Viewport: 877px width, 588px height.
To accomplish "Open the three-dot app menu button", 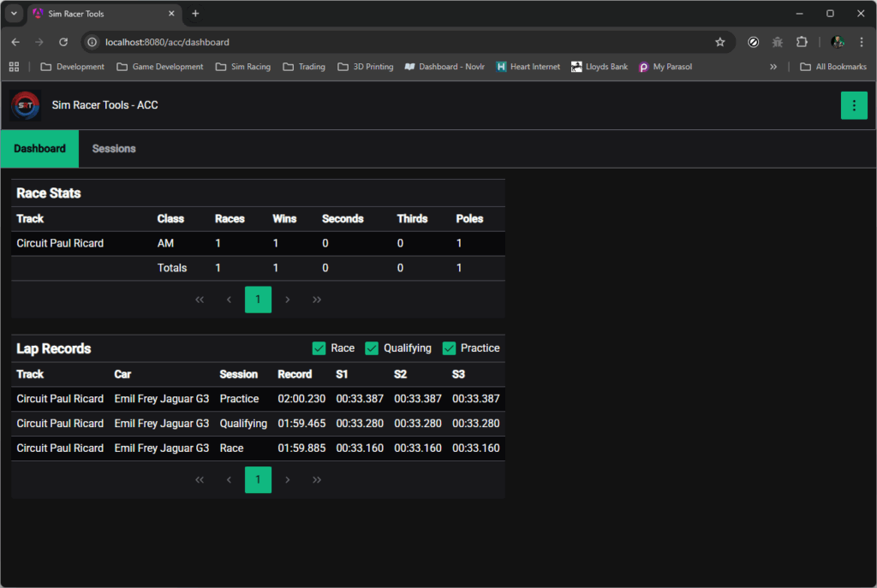I will pyautogui.click(x=853, y=105).
